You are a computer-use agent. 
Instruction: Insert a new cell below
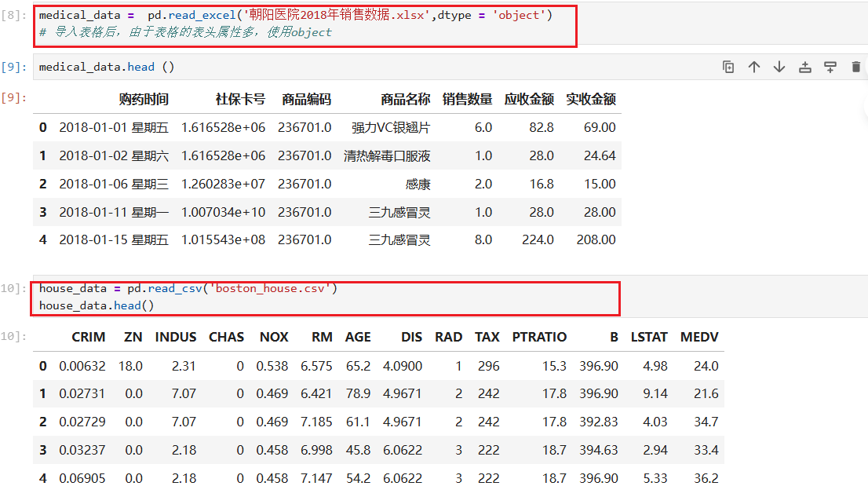[830, 68]
